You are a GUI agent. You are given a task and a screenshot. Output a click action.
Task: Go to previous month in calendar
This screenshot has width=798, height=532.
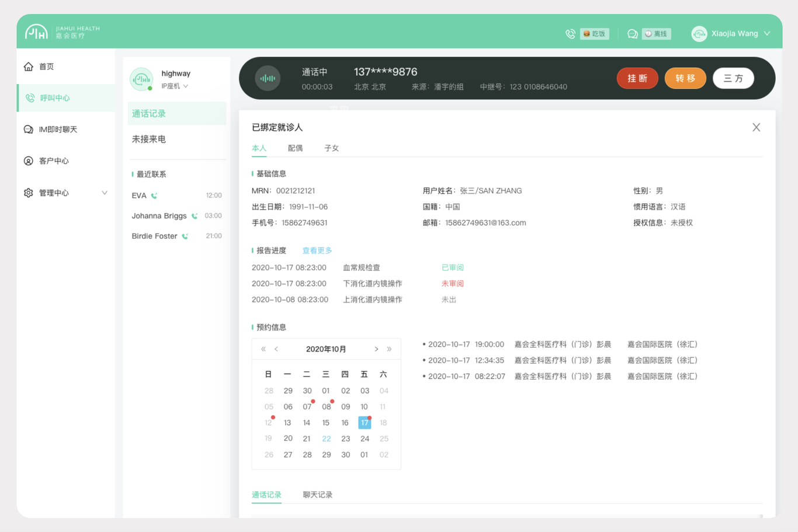[276, 349]
